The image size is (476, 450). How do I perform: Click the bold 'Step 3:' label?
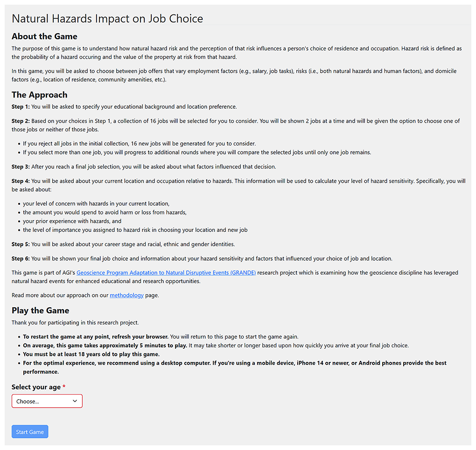click(x=21, y=166)
